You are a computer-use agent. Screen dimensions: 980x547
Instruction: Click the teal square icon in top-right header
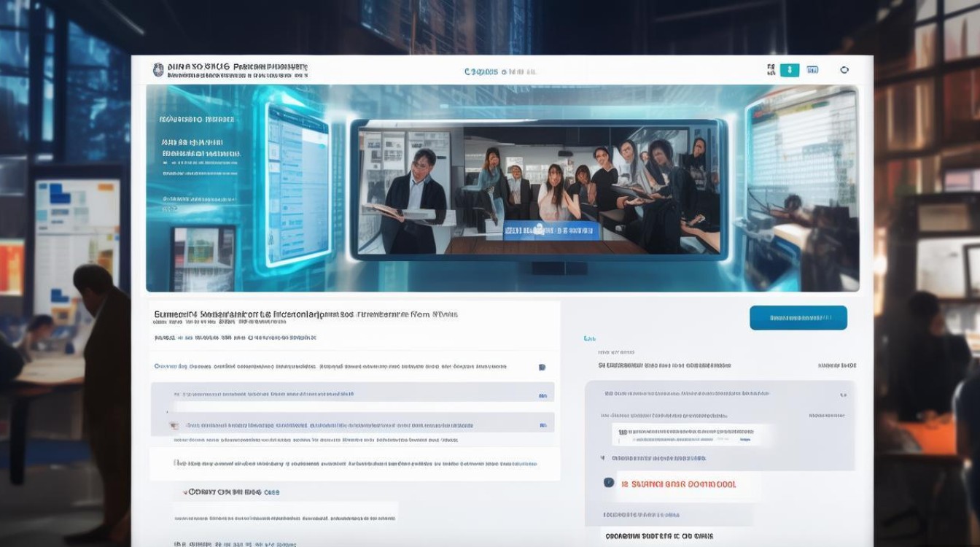[x=789, y=70]
